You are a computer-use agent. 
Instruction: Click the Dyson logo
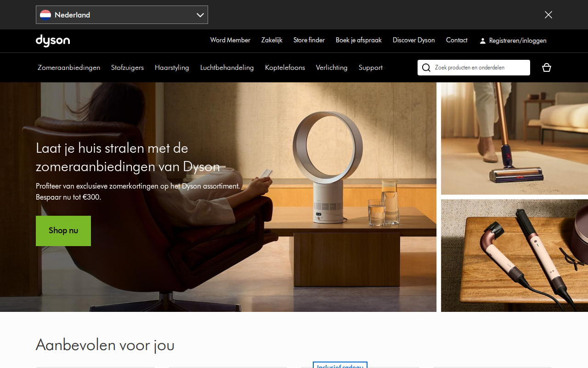(53, 41)
